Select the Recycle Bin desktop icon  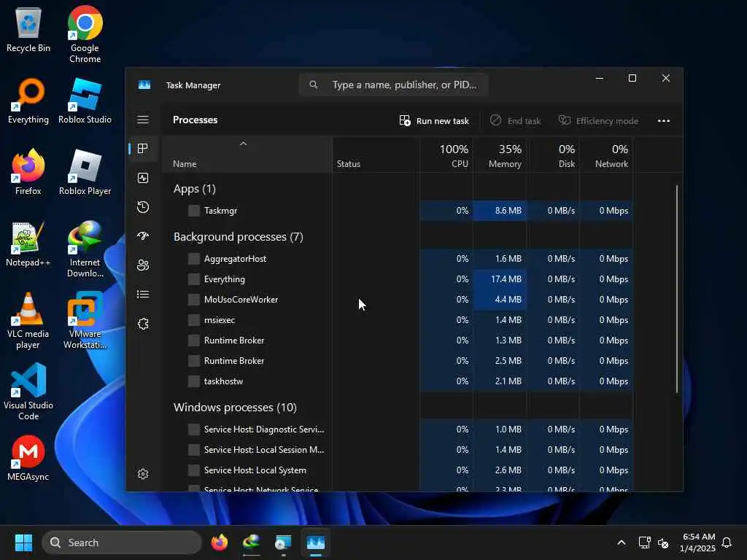pyautogui.click(x=28, y=29)
